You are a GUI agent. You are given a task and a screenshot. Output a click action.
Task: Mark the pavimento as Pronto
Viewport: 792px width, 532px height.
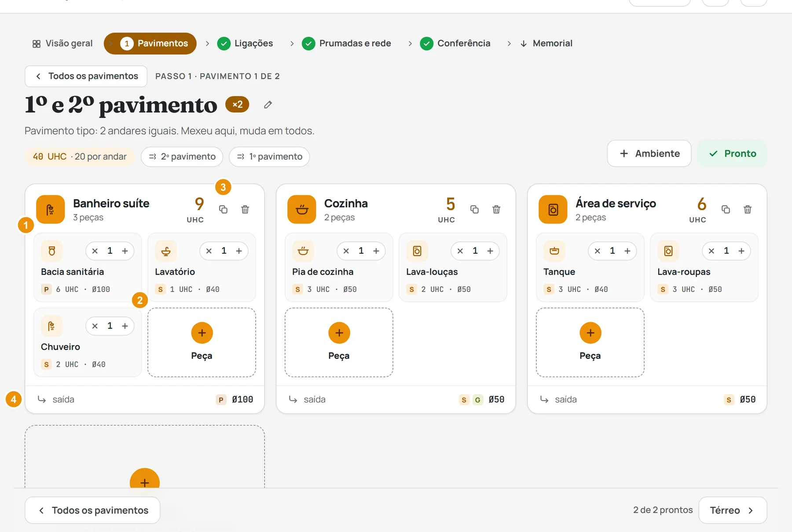coord(733,153)
